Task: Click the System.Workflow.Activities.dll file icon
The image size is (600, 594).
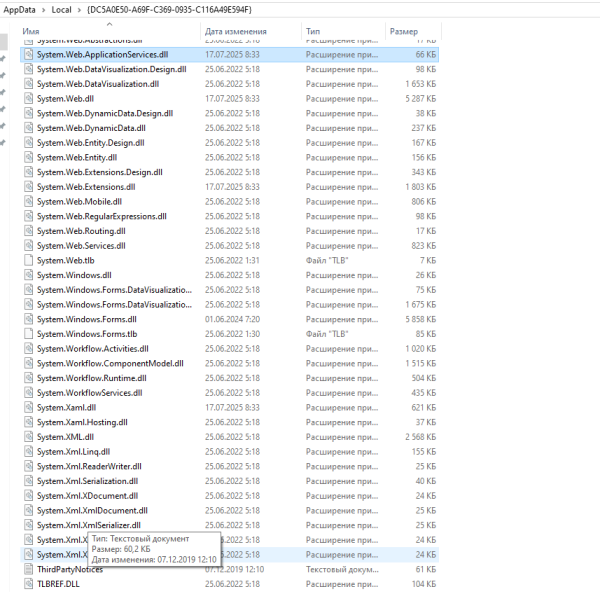Action: [28, 349]
